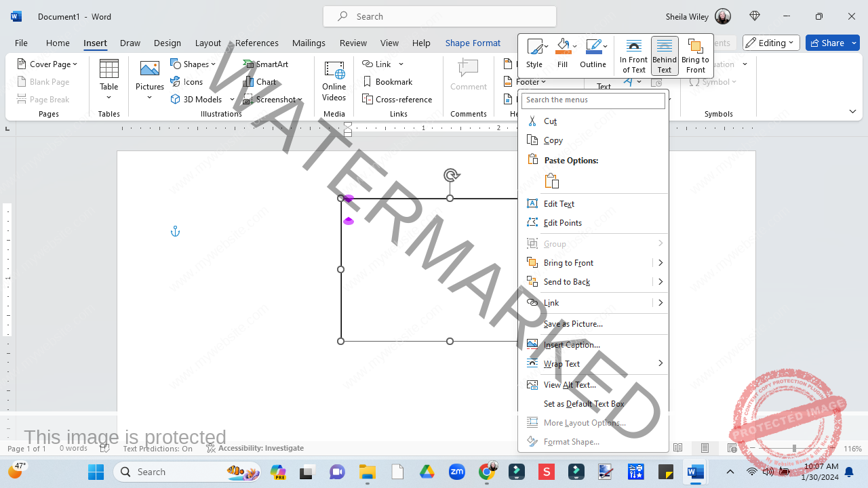Click the Microsoft premium diamond icon
Viewport: 868px width, 488px height.
coord(755,16)
